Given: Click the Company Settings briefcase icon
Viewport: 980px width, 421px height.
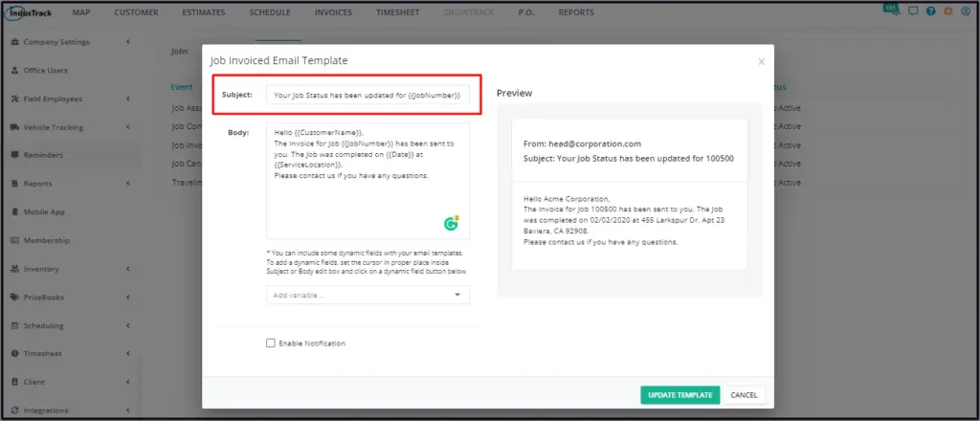Looking at the screenshot, I should pos(15,42).
